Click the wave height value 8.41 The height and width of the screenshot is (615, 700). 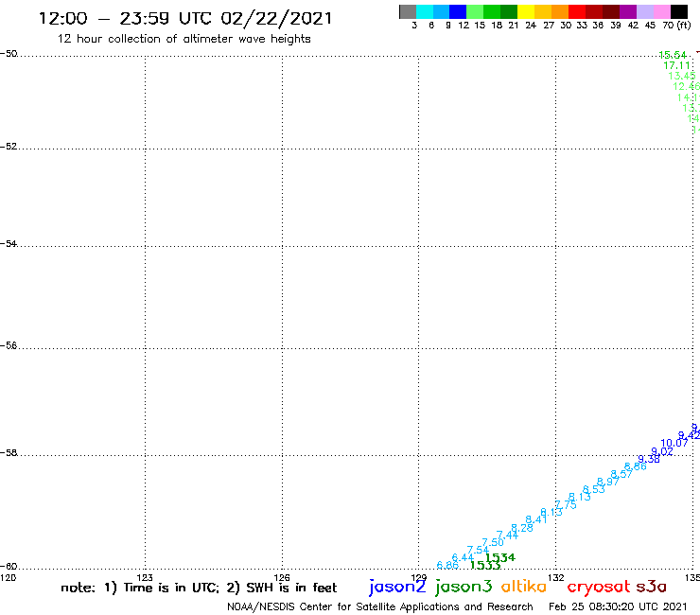[535, 519]
